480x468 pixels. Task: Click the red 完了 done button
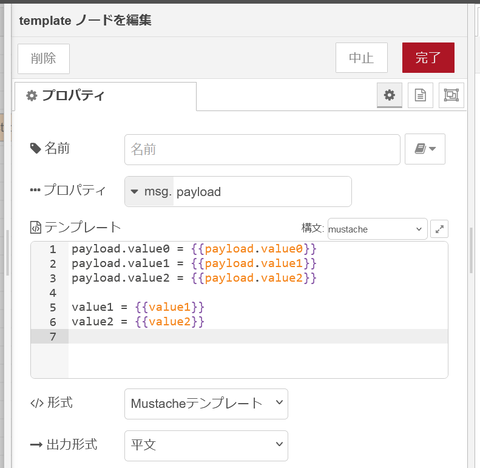tap(428, 58)
